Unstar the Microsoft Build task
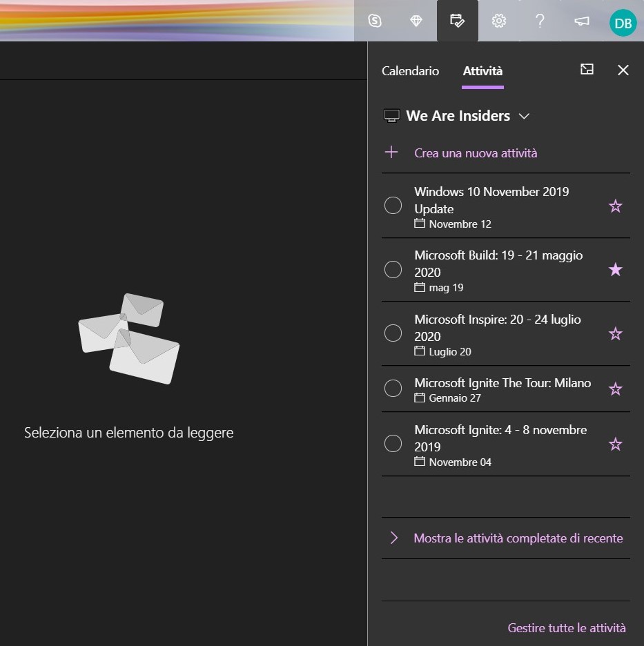Viewport: 644px width, 646px height. coord(615,269)
